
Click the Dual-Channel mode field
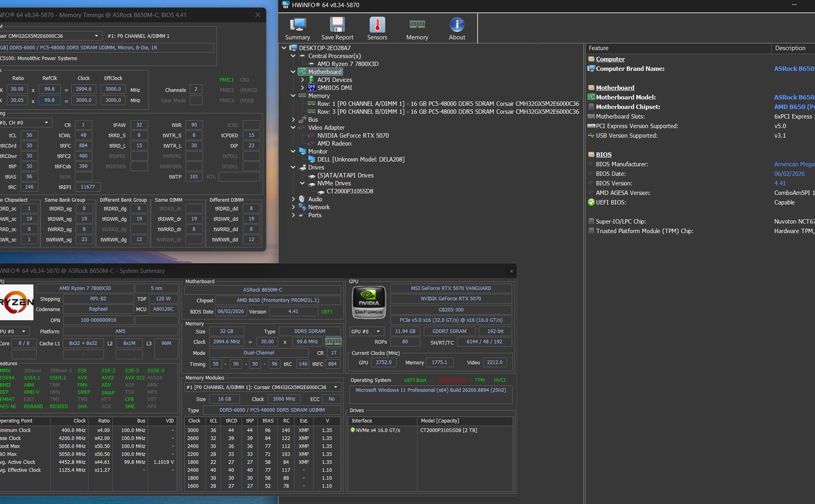[259, 353]
